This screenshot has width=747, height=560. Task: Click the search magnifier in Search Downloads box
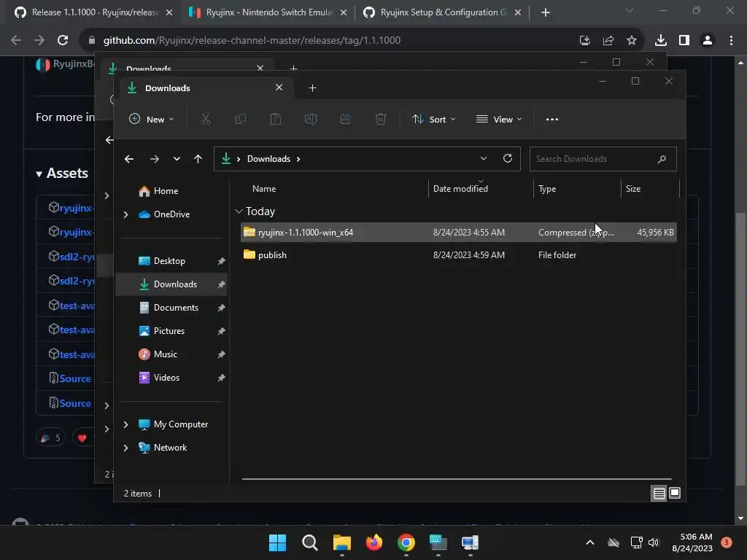[662, 159]
